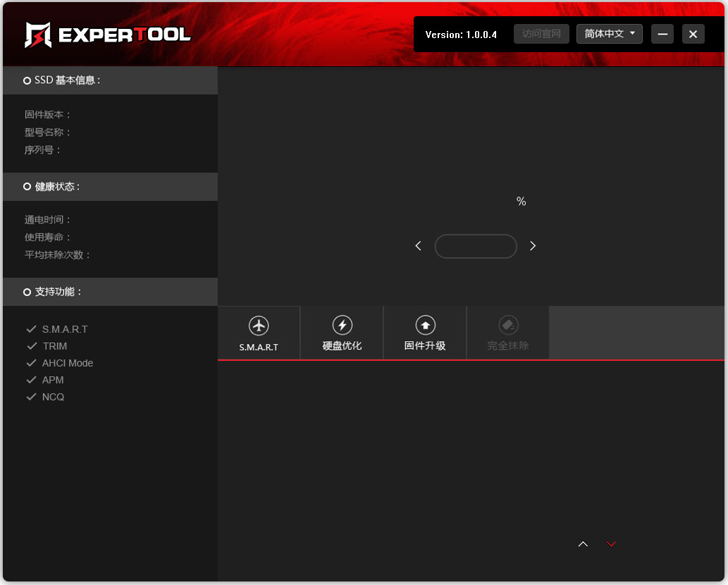Collapse the list with the red downward chevron
This screenshot has width=728, height=585.
[x=610, y=544]
